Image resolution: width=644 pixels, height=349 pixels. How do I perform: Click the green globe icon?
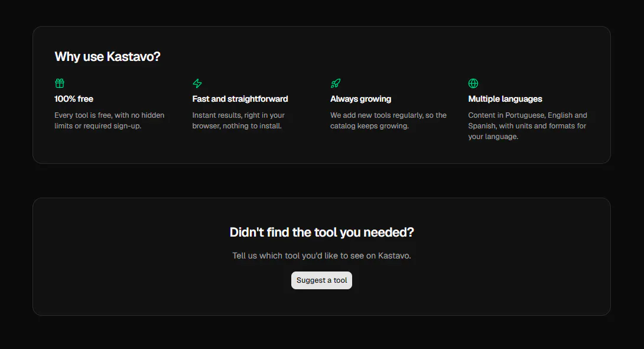(473, 83)
